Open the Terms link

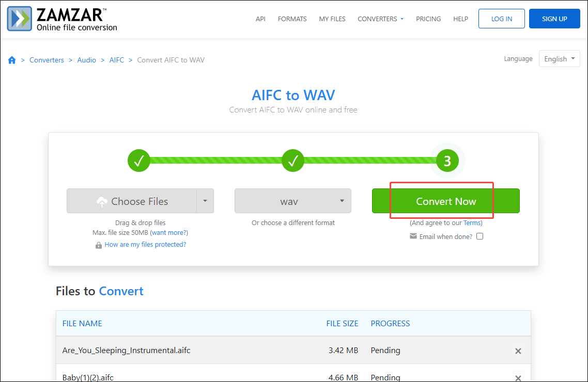(x=472, y=223)
